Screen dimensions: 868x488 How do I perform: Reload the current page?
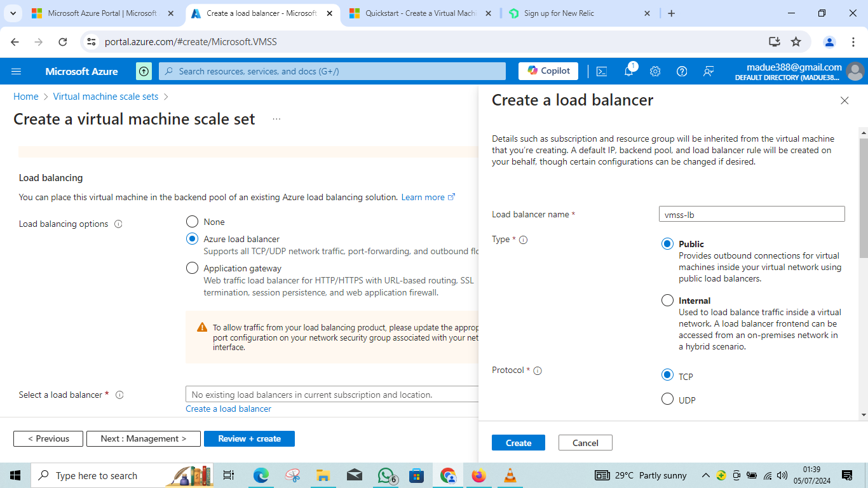[62, 42]
